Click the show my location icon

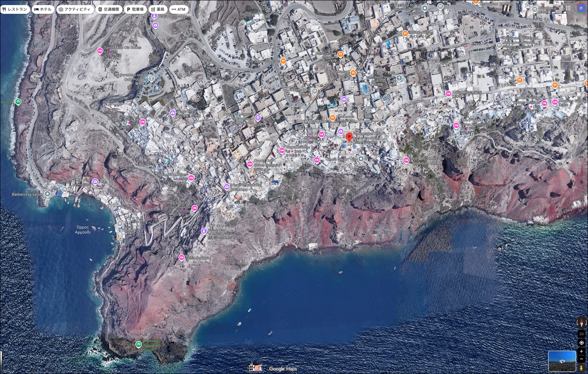[581, 343]
